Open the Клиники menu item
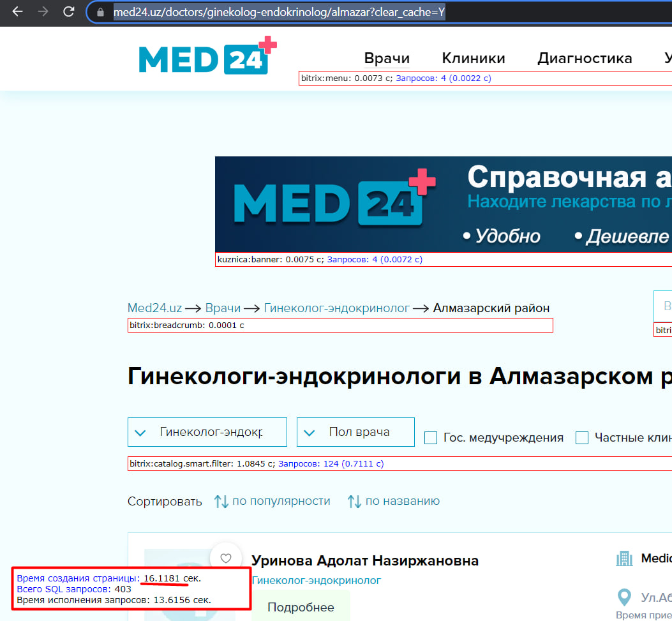 pyautogui.click(x=474, y=58)
